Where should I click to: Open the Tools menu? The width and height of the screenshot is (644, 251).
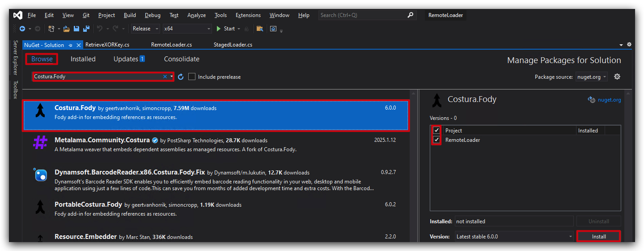pos(220,15)
